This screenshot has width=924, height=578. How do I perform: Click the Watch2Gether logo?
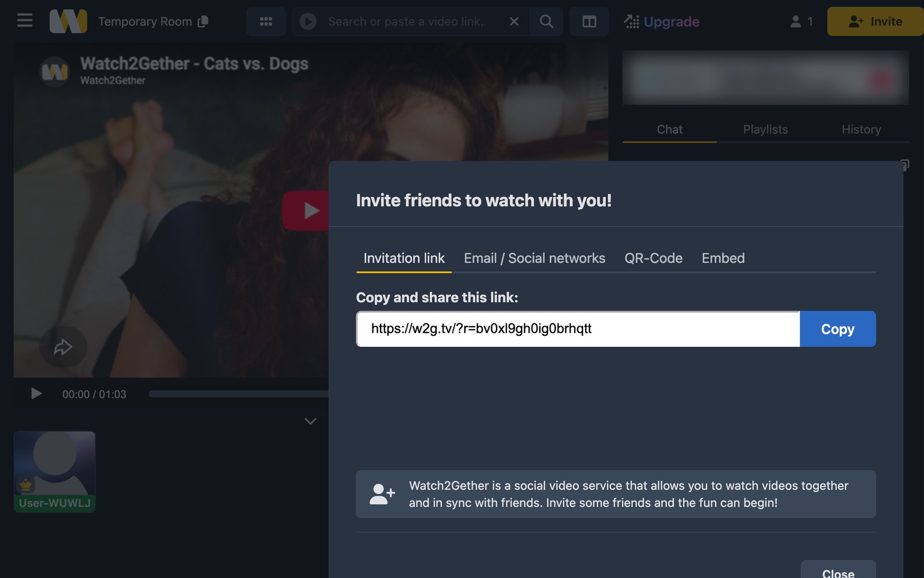[x=68, y=21]
